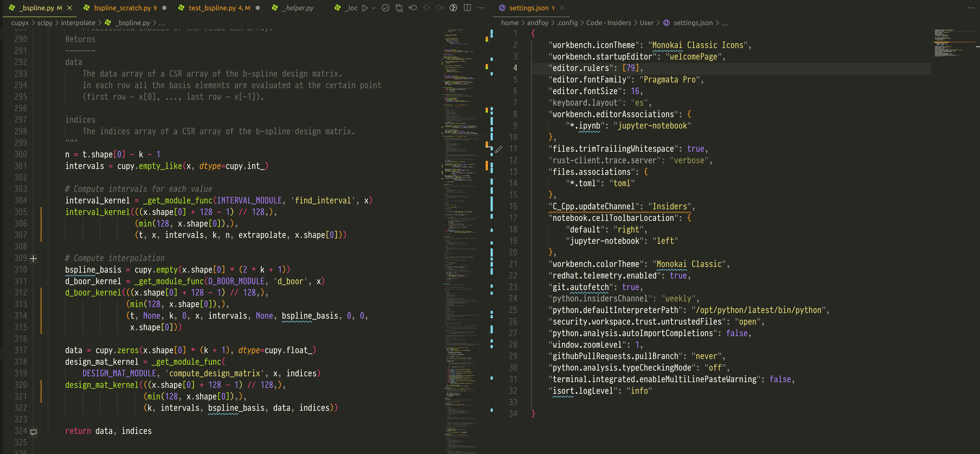This screenshot has width=980, height=454.
Task: Click the Python icon on the _helper.py tab
Action: (274, 8)
